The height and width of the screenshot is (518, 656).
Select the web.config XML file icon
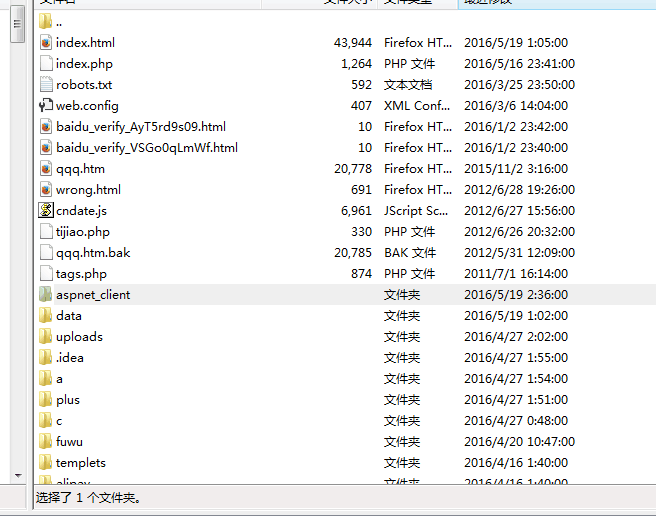click(45, 106)
